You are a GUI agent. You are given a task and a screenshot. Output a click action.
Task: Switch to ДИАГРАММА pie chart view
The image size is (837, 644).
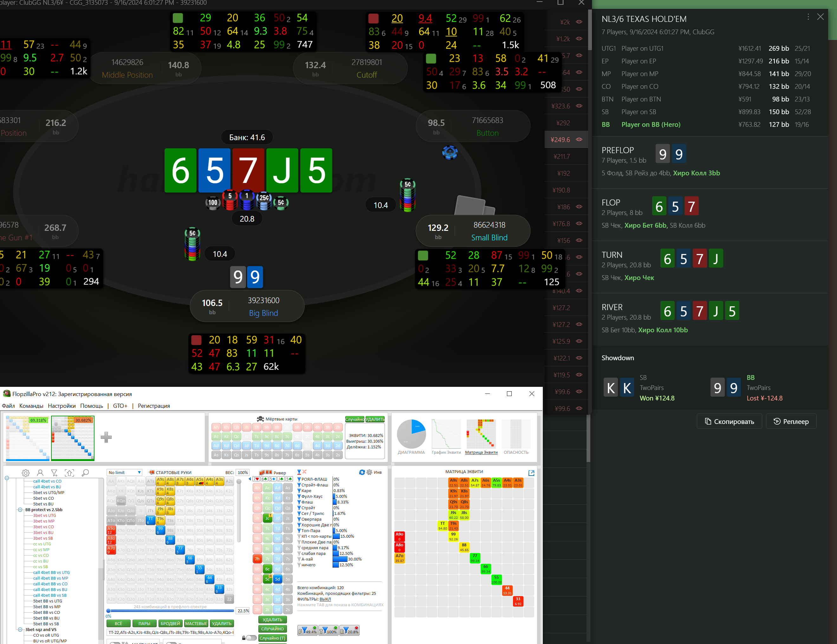pyautogui.click(x=411, y=437)
